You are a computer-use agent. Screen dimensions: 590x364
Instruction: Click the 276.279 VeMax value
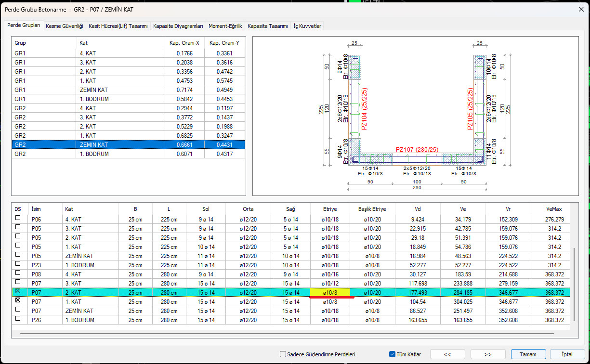(554, 219)
